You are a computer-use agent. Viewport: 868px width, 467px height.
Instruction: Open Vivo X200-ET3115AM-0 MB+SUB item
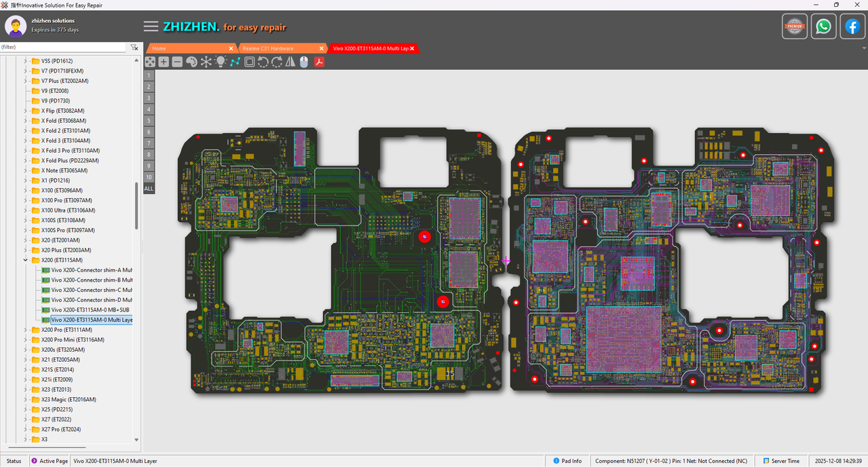[x=86, y=310]
